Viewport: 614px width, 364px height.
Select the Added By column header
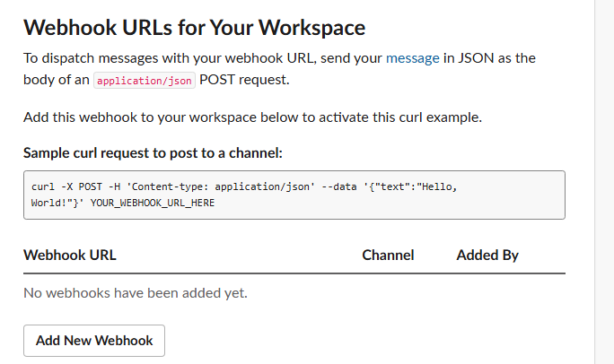(487, 256)
